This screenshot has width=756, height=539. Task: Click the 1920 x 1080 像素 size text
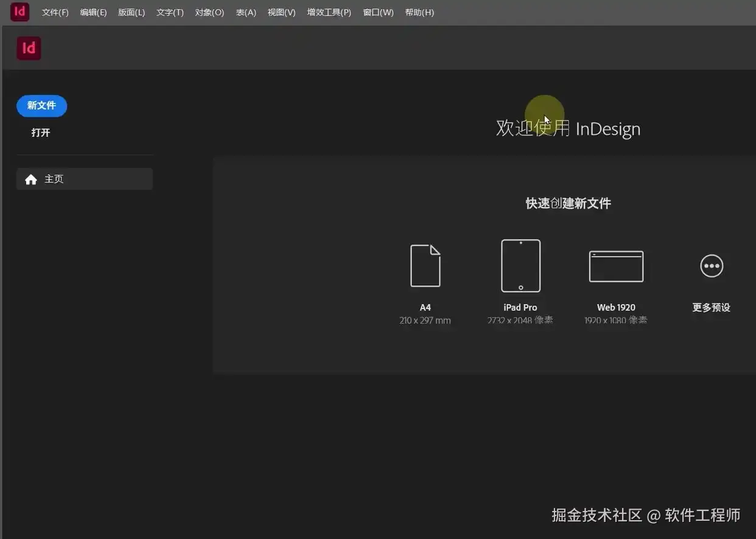coord(615,320)
